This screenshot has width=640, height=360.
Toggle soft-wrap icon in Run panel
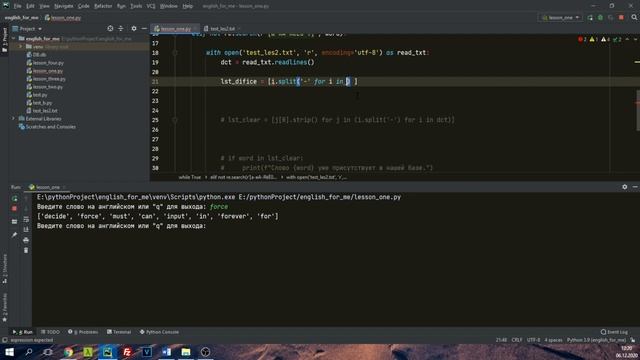click(26, 220)
